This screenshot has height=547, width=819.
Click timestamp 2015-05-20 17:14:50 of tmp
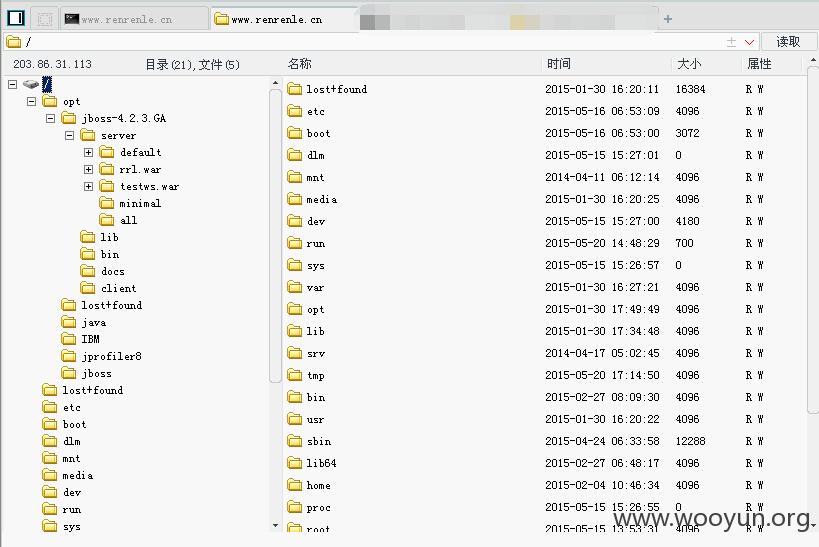[x=602, y=375]
